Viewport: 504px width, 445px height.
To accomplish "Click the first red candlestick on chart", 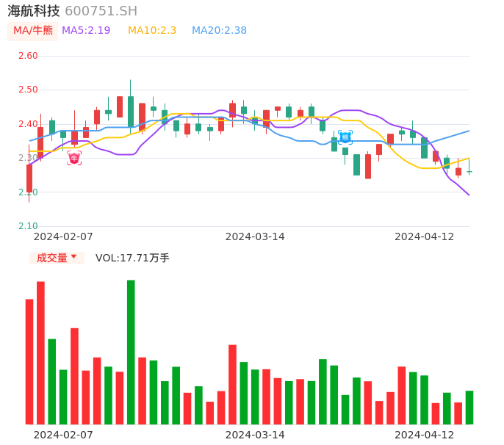I will click(29, 178).
